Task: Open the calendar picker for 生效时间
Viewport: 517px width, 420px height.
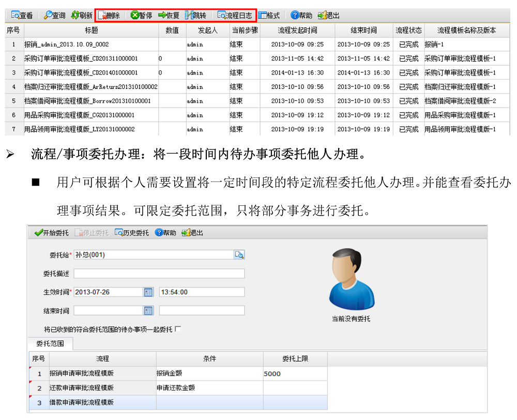Action: click(148, 292)
